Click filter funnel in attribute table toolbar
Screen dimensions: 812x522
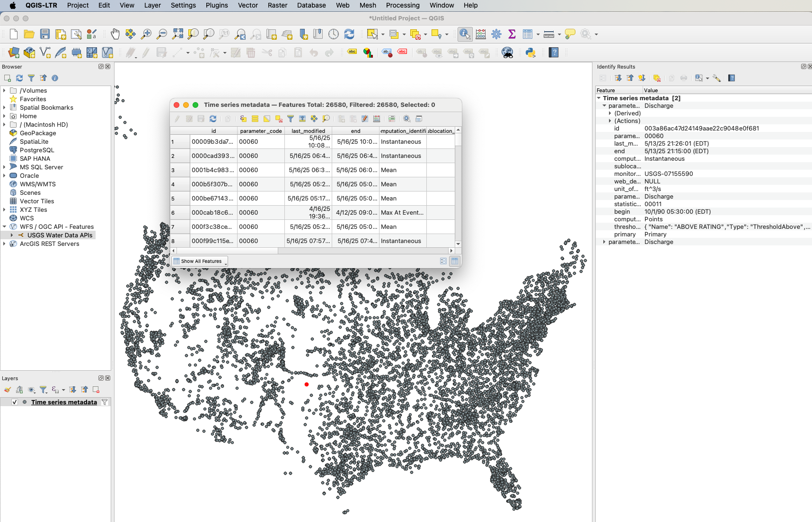click(291, 119)
